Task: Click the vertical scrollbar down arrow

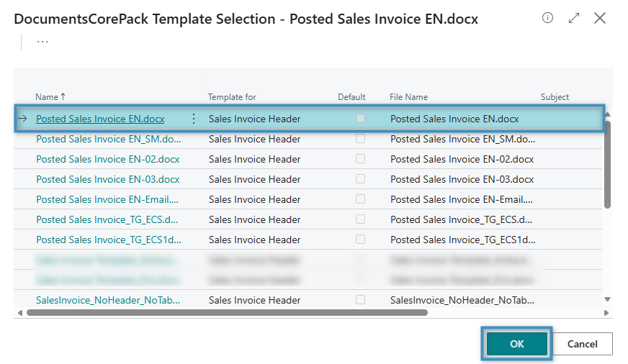Action: click(x=608, y=299)
